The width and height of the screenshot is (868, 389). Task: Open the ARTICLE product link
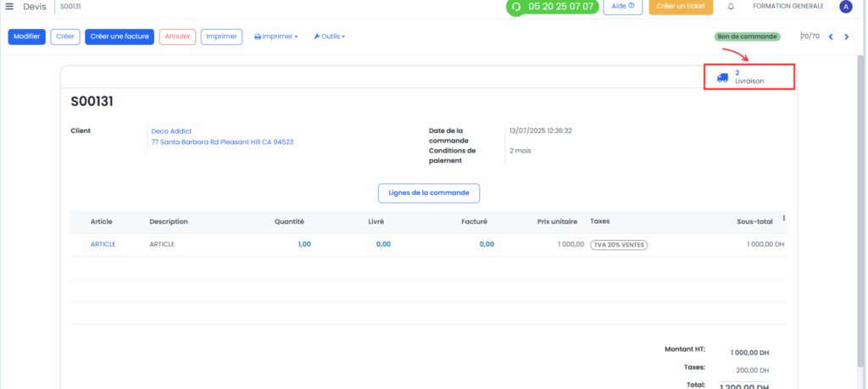103,244
